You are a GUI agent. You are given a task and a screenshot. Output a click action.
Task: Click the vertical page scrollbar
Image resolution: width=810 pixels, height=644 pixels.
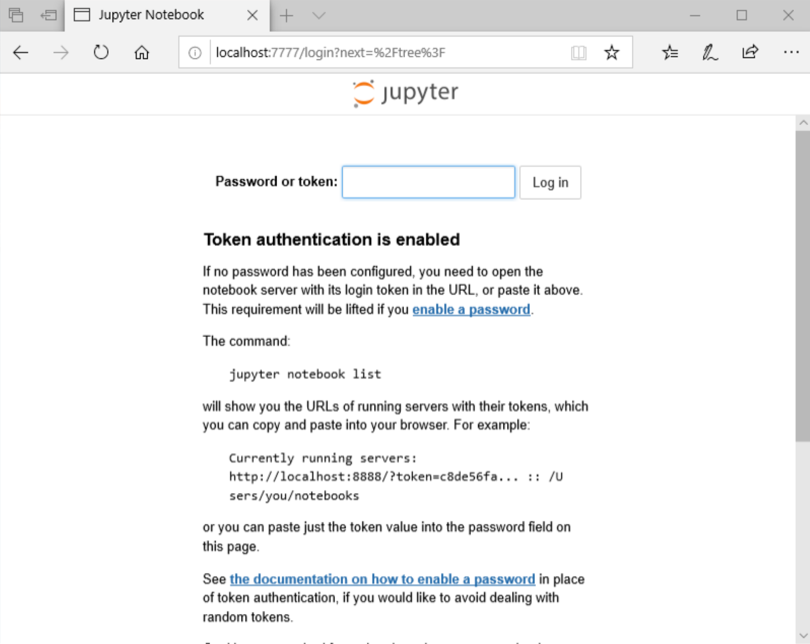point(802,290)
